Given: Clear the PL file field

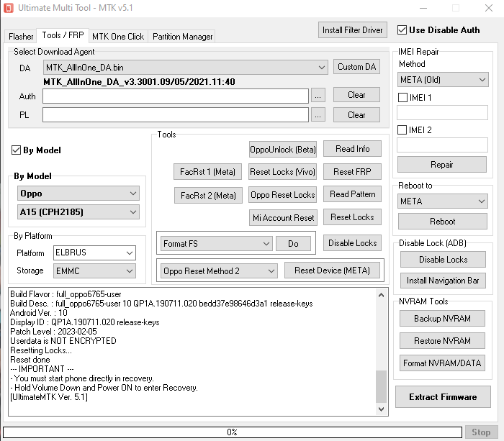Looking at the screenshot, I should [357, 114].
